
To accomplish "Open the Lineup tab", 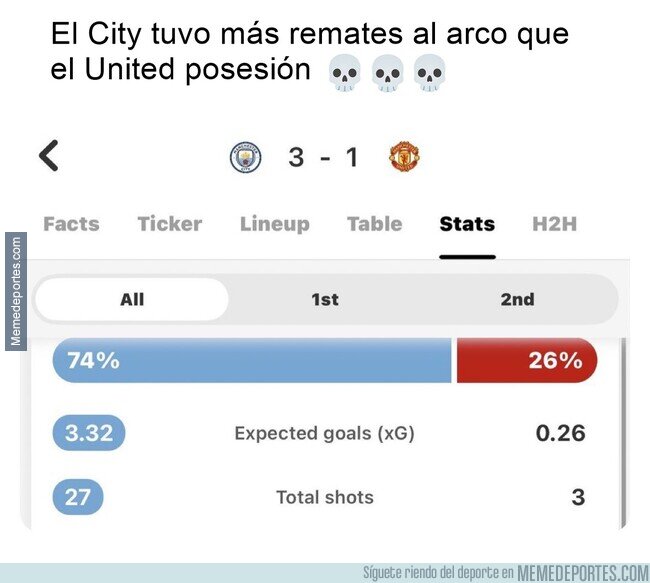I will pyautogui.click(x=275, y=224).
